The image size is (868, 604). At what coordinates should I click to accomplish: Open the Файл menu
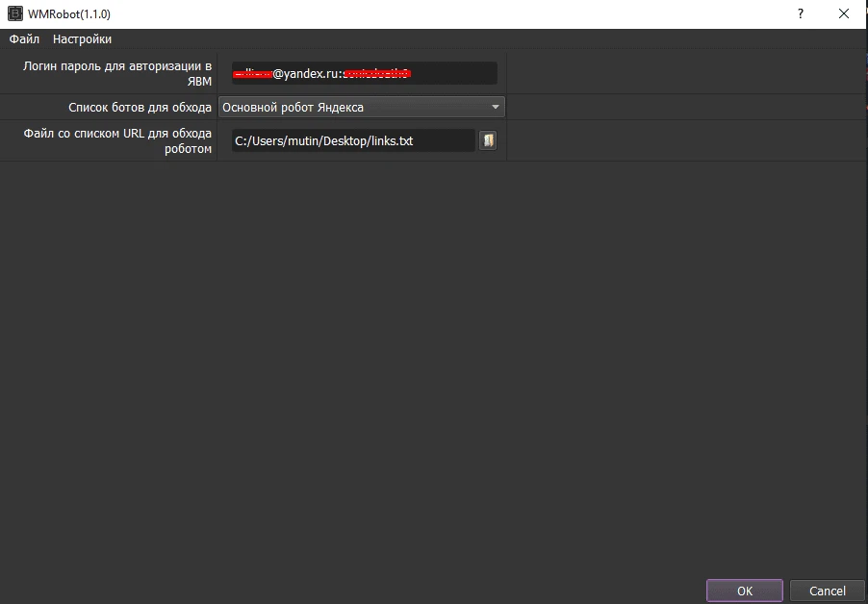coord(24,38)
